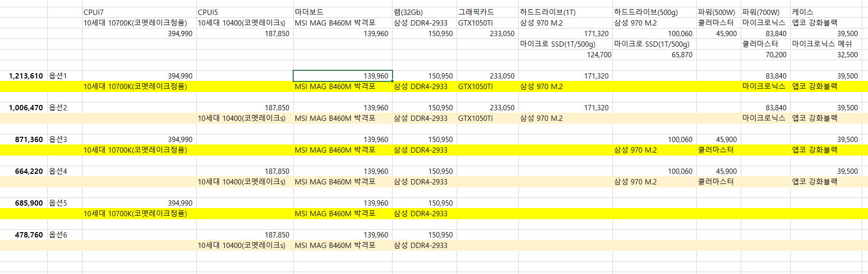Select the 70,200 price cell
This screenshot has height=274, width=868.
pos(766,54)
